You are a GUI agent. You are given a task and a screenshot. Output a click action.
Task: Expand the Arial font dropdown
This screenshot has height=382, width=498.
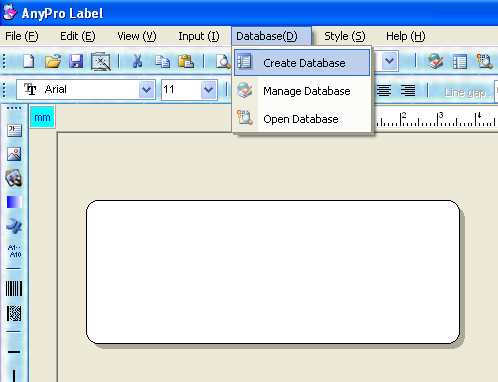[x=146, y=90]
